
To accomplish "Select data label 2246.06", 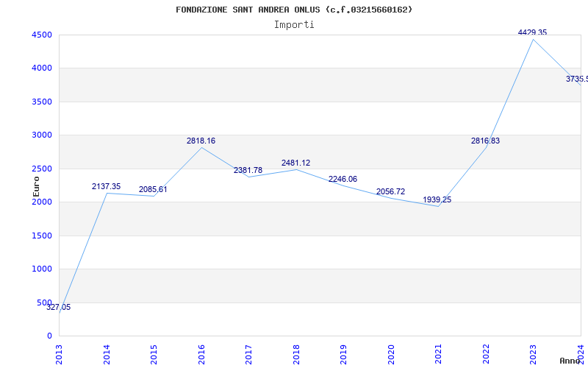I will (x=343, y=180).
